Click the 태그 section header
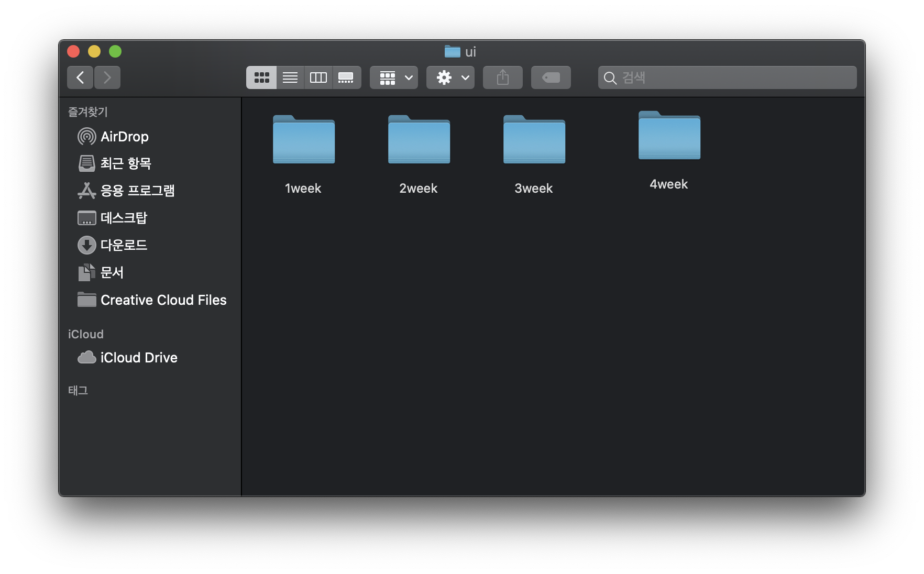 click(x=78, y=390)
